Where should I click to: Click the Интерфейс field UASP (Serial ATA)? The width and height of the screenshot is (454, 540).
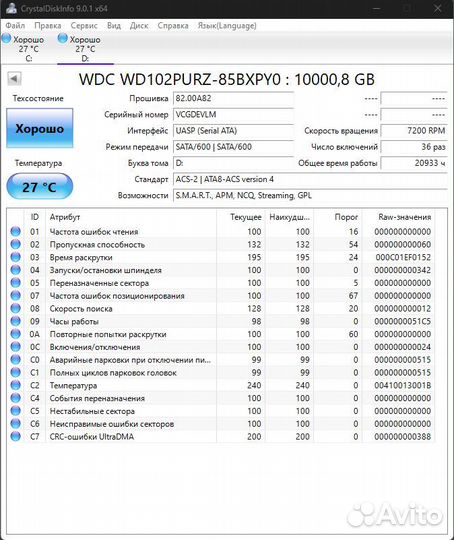coord(233,131)
